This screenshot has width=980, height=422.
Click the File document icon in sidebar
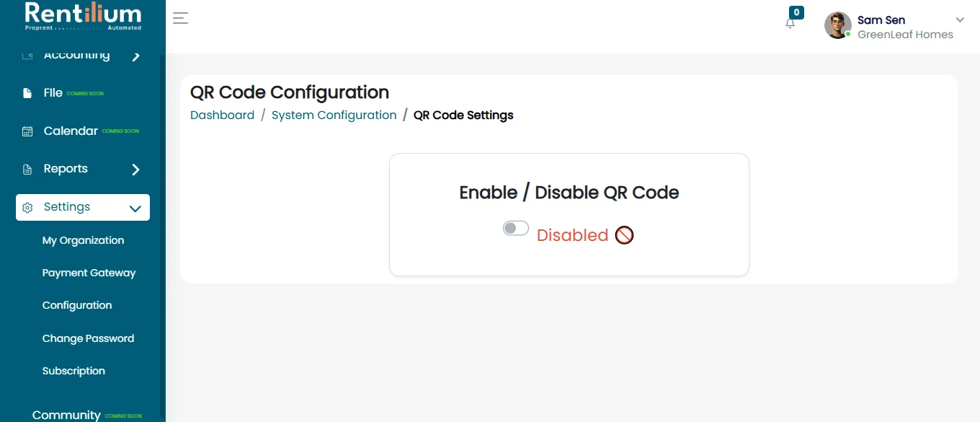pyautogui.click(x=27, y=93)
